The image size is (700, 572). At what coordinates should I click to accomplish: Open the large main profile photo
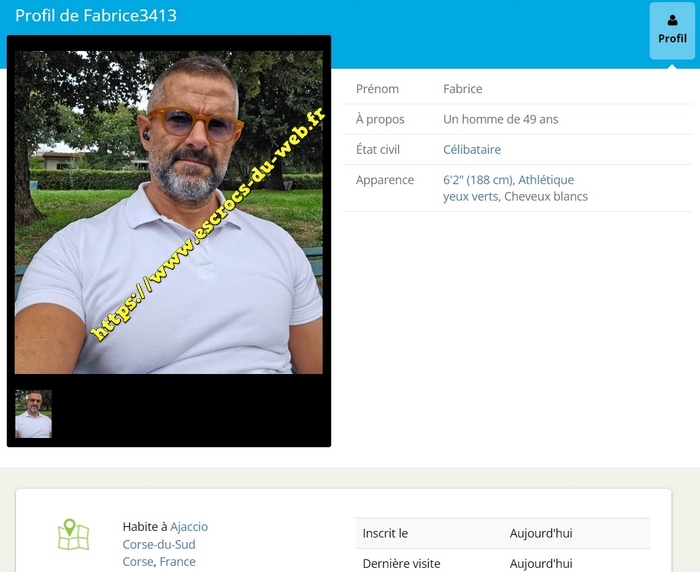pos(168,212)
